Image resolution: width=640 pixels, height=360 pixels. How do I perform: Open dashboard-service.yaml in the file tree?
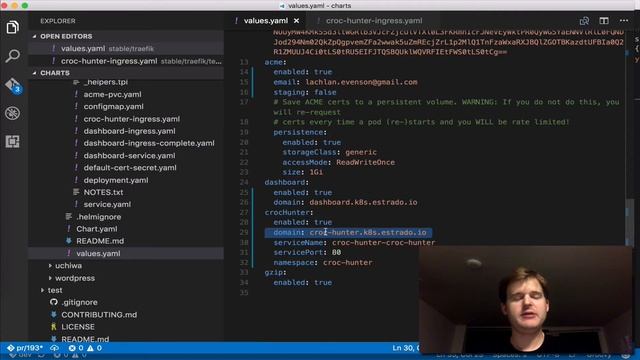[x=129, y=156]
